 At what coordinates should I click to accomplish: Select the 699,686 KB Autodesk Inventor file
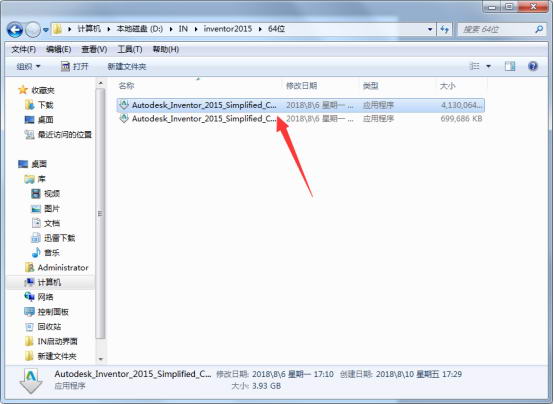[300, 119]
